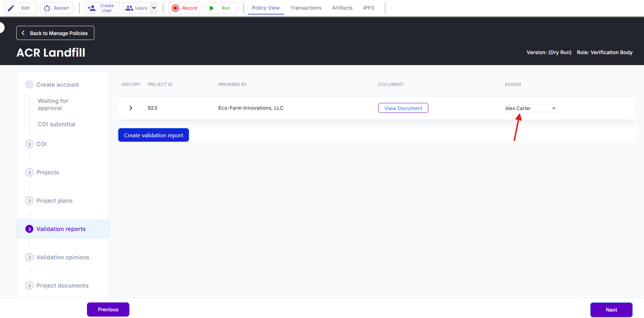Screen dimensions: 644x318
Task: Open the Users dropdown arrow
Action: point(154,8)
